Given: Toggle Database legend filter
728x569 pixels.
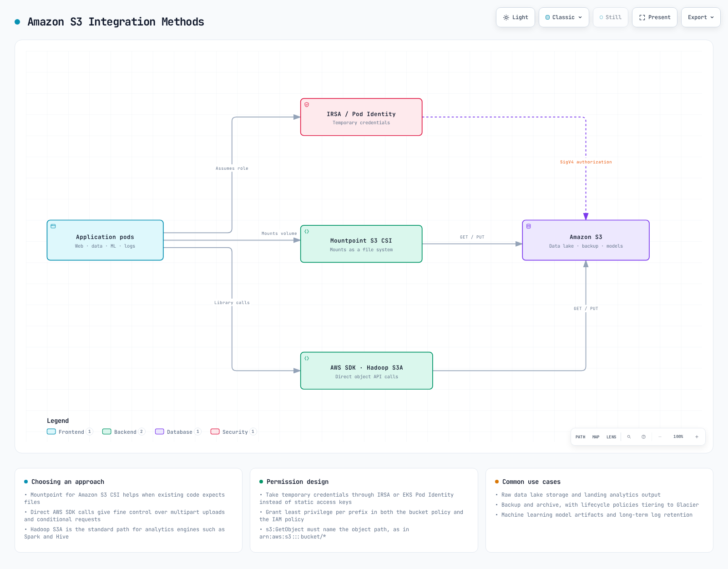Looking at the screenshot, I should 178,432.
